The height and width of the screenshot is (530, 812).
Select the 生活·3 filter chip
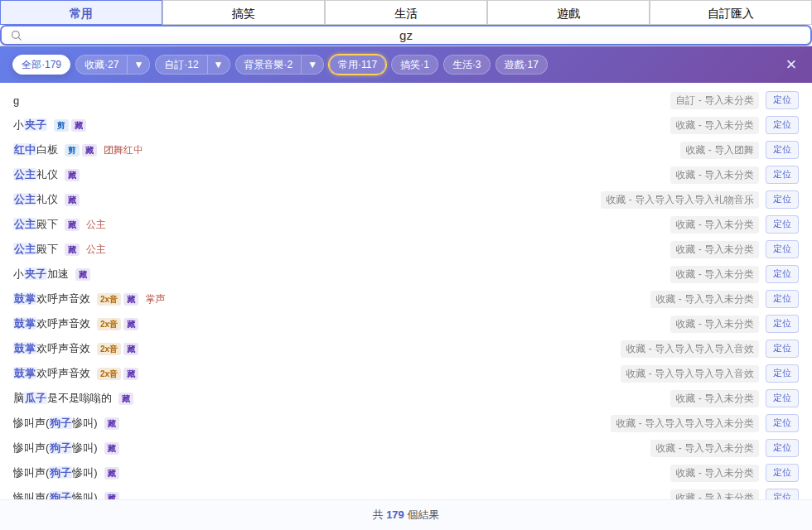click(466, 65)
